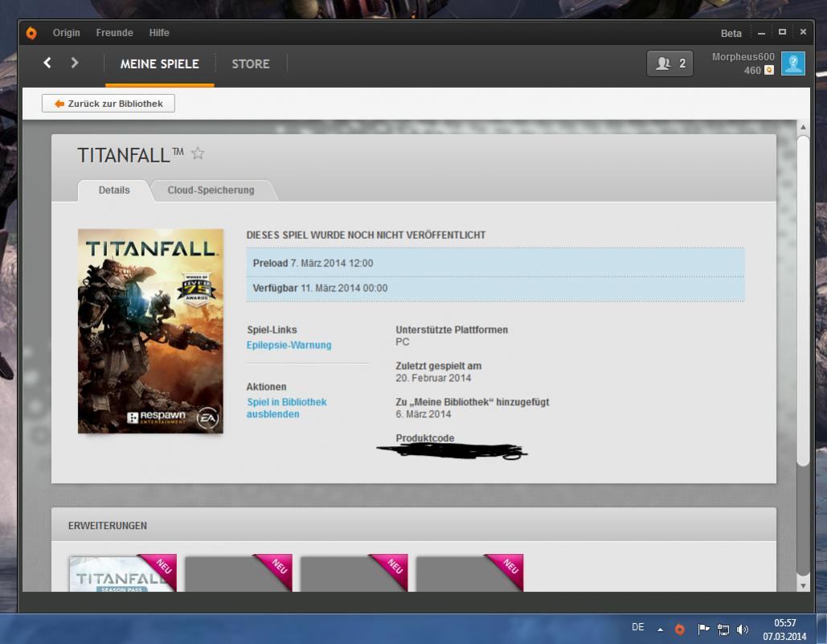This screenshot has width=827, height=644.
Task: Click Spiel in Bibliothek ausblenden link
Action: click(286, 408)
